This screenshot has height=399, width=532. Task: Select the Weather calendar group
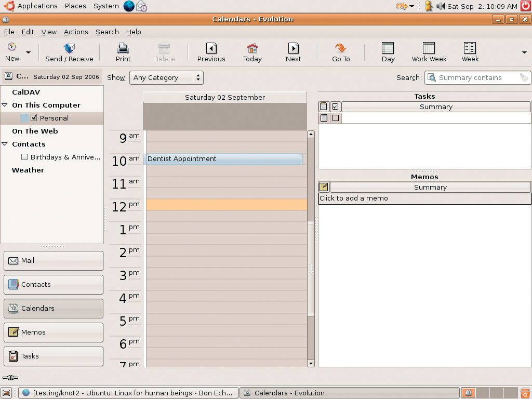pyautogui.click(x=28, y=170)
